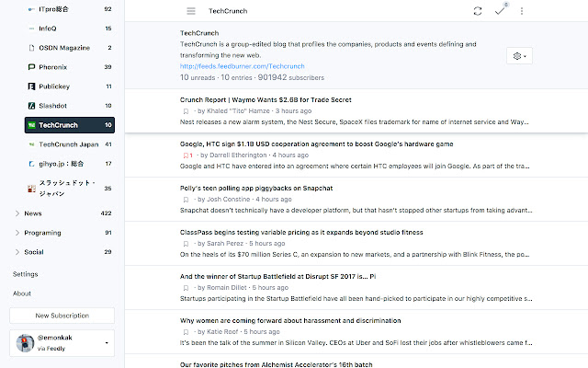The width and height of the screenshot is (588, 368).
Task: Select the Publickey feed icon
Action: (31, 86)
